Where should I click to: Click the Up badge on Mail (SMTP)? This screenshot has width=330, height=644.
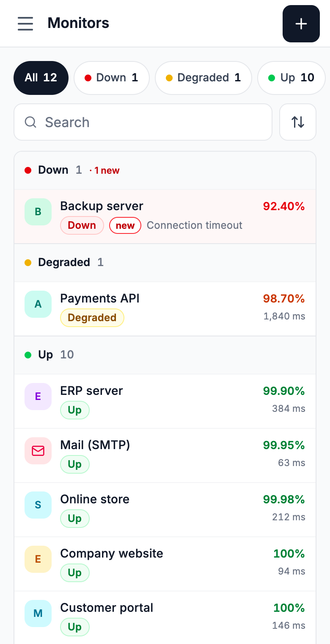click(x=75, y=464)
